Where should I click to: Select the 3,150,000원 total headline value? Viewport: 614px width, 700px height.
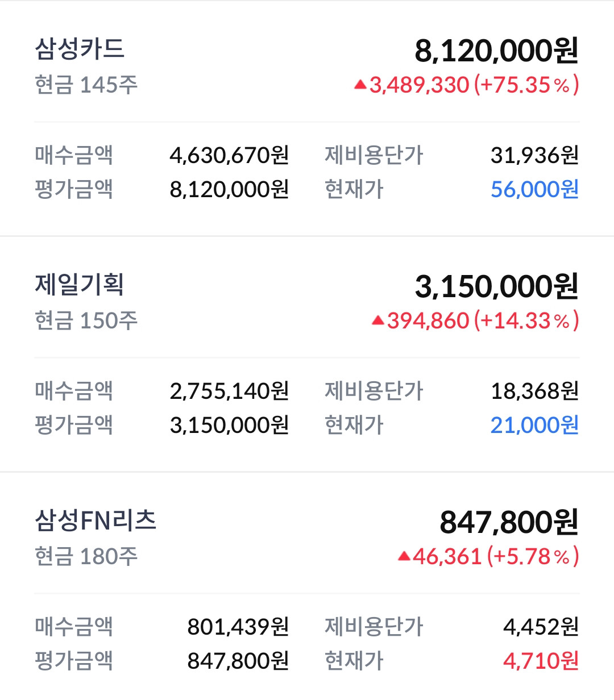(496, 286)
